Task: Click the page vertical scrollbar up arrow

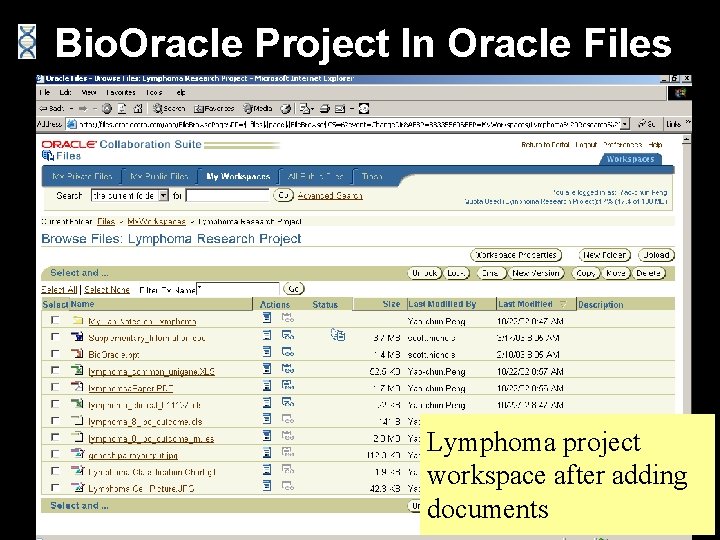Action: coord(686,139)
